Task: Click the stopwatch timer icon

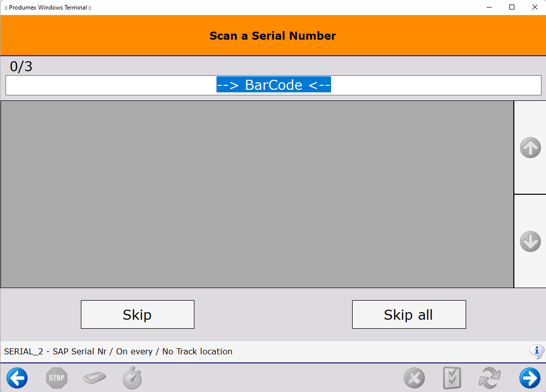Action: tap(132, 378)
